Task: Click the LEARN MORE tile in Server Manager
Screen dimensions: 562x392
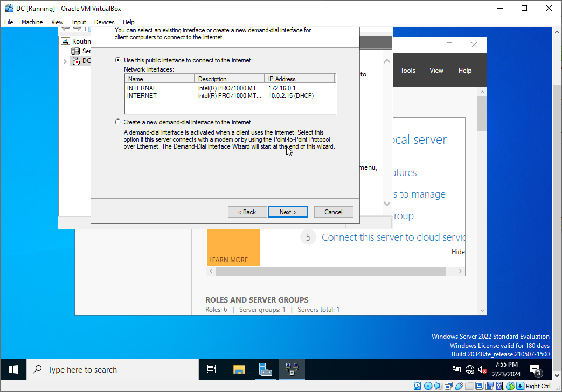Action: point(233,248)
